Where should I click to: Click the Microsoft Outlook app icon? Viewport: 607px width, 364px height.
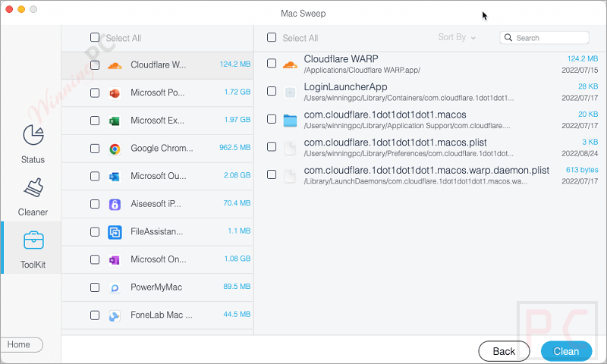115,177
